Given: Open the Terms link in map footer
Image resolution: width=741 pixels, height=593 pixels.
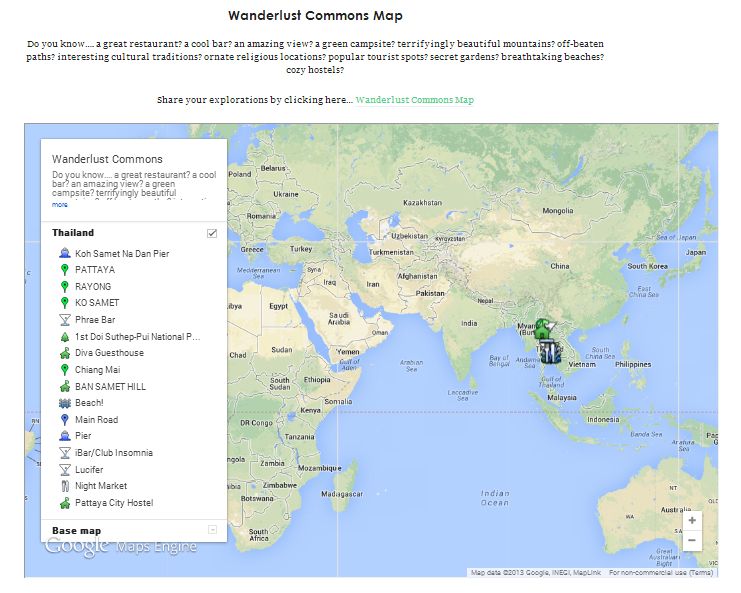Looking at the screenshot, I should [701, 573].
